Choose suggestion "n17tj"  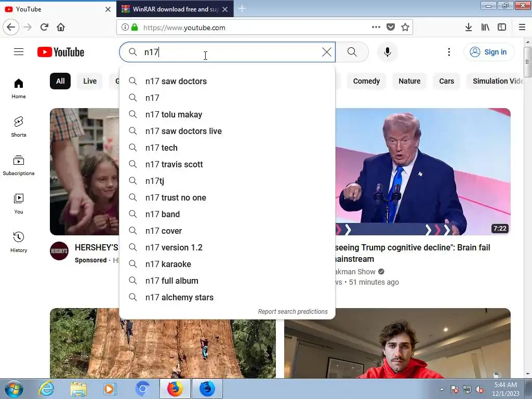228,181
